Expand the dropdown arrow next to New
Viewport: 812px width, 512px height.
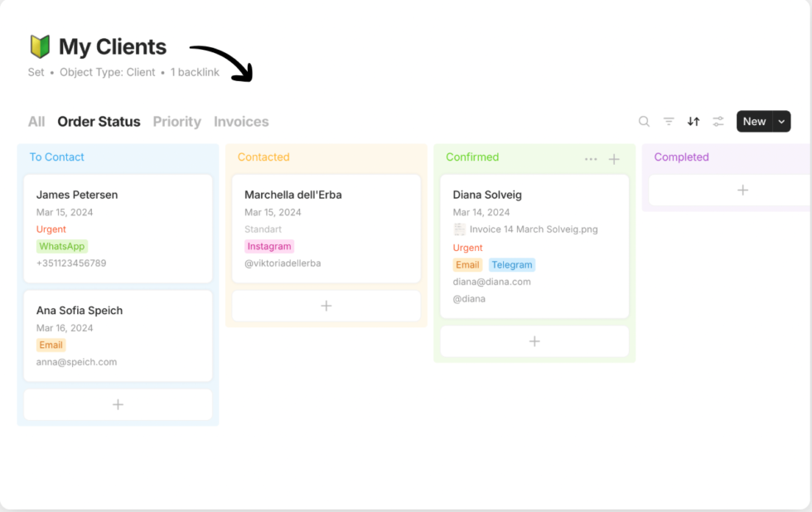click(x=782, y=121)
